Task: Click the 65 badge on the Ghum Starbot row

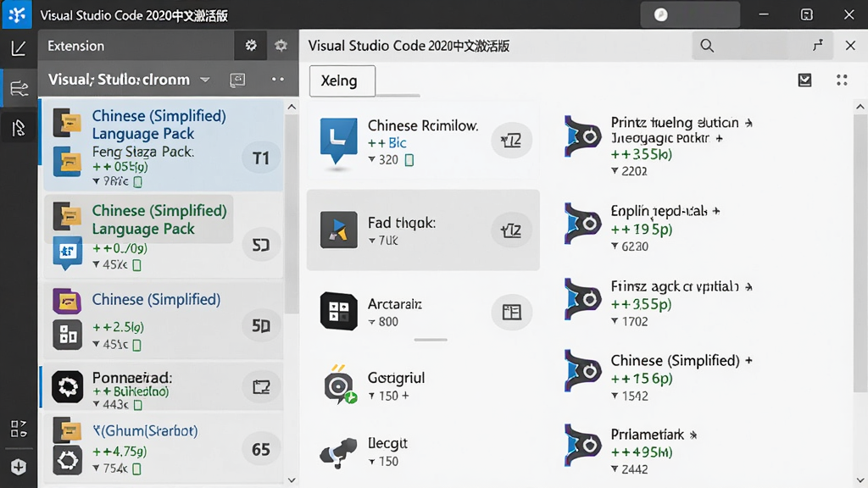Action: [261, 449]
